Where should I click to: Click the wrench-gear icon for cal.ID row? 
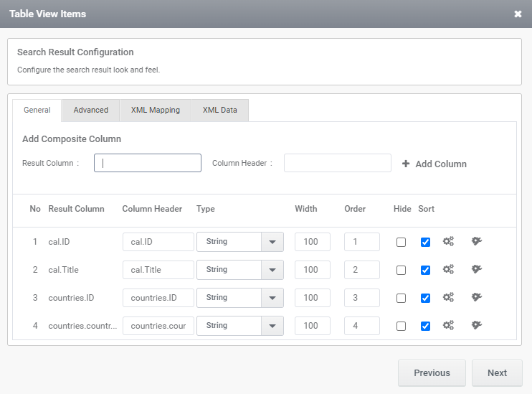tap(476, 241)
